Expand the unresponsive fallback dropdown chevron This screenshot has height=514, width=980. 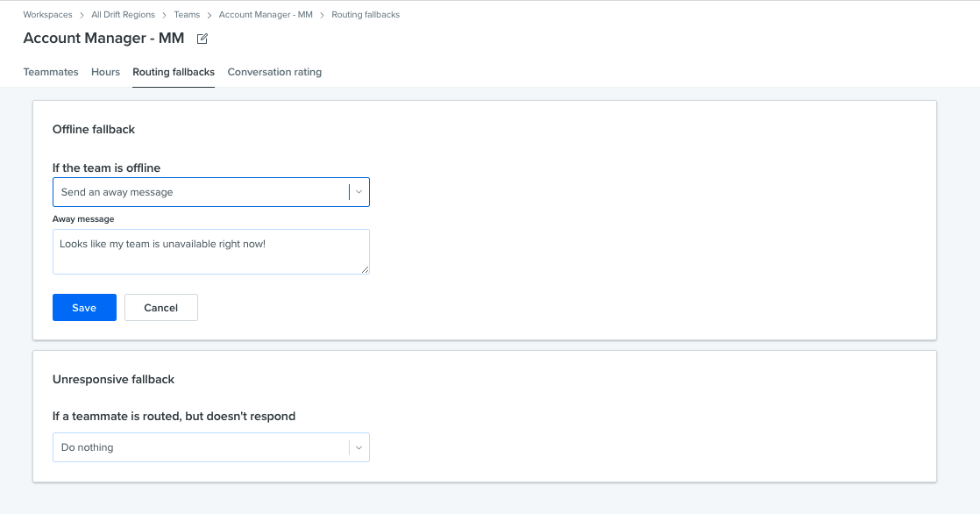(x=359, y=447)
